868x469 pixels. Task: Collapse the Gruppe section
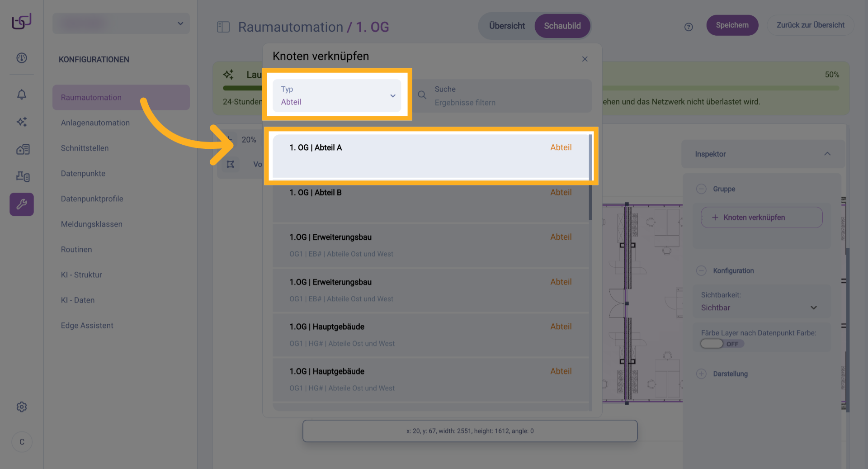pos(701,189)
